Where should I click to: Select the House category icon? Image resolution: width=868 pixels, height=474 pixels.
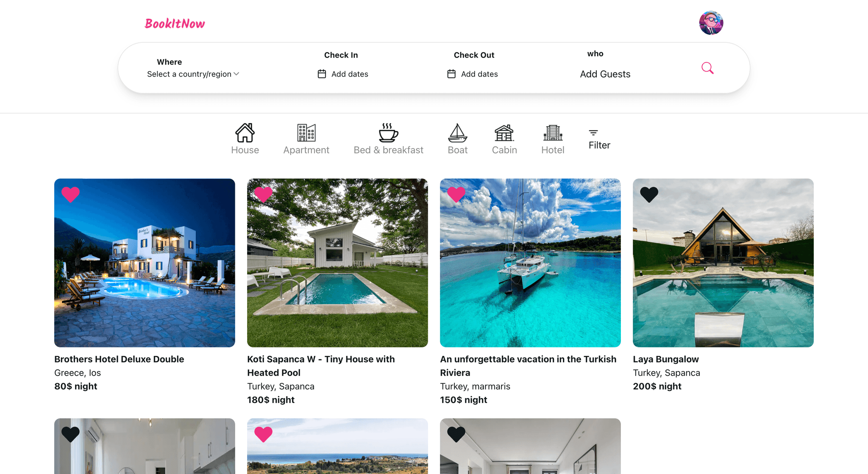[245, 133]
